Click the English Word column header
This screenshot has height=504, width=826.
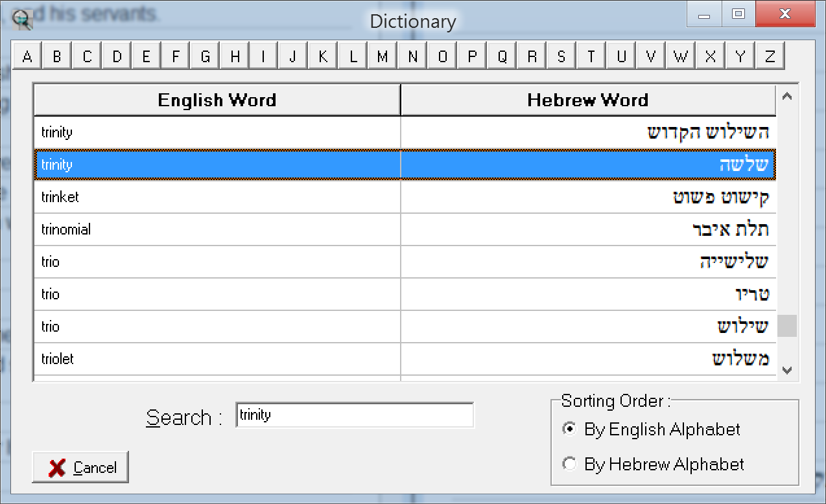(x=217, y=100)
